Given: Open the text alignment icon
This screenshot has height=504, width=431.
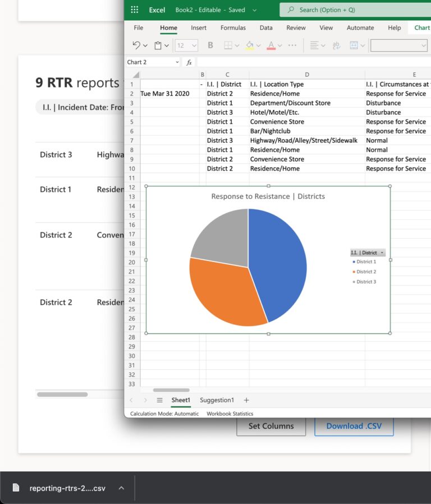Looking at the screenshot, I should click(x=314, y=45).
